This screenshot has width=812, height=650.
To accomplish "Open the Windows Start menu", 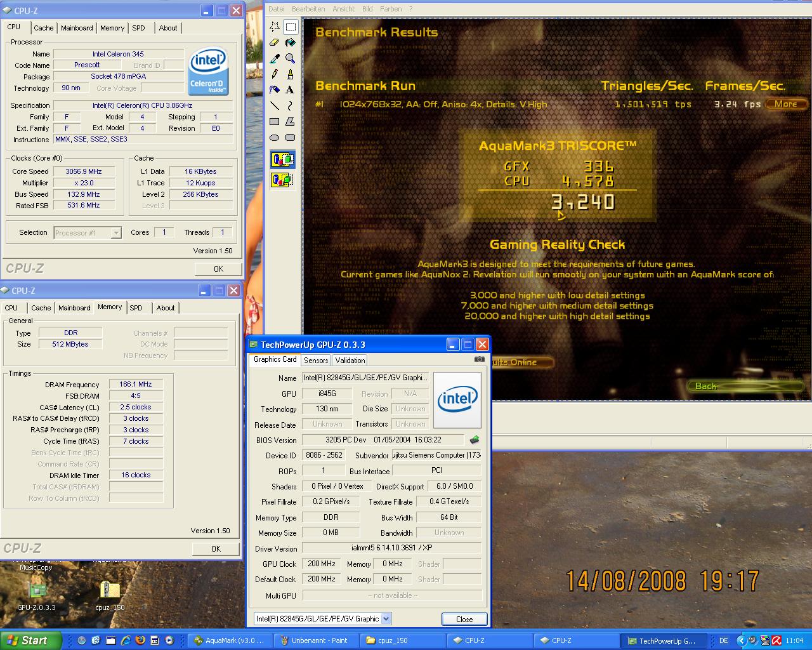I will click(31, 640).
